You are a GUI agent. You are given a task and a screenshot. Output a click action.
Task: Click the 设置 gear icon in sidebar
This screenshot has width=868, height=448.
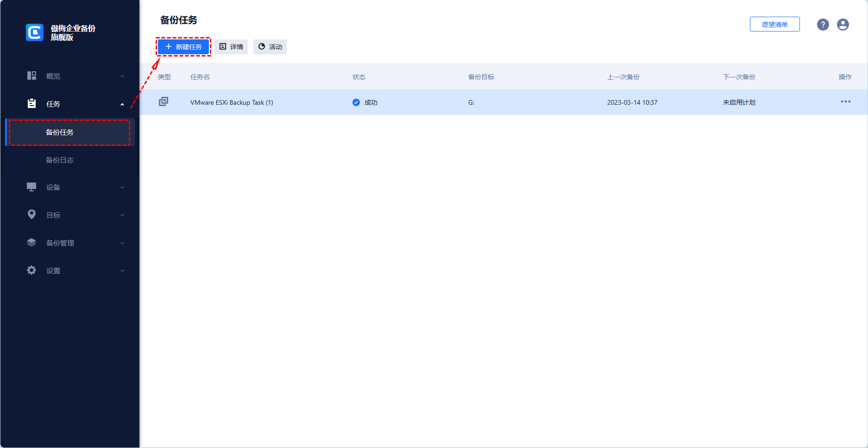click(31, 271)
